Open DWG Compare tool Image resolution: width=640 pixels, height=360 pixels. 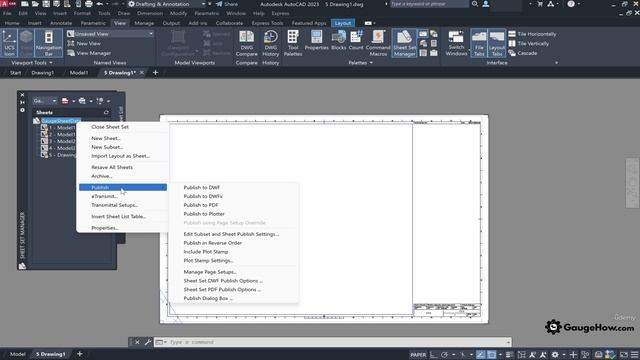pos(247,43)
